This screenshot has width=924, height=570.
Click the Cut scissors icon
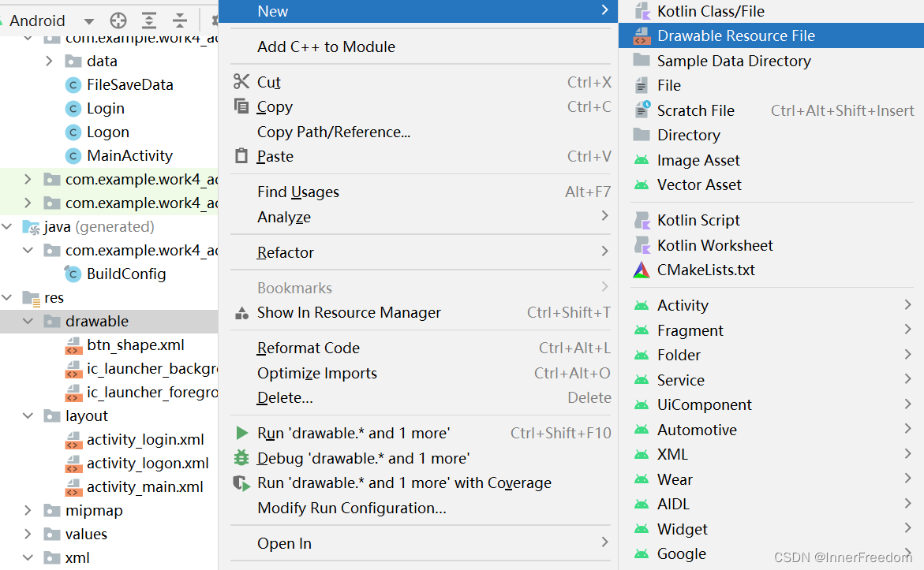pyautogui.click(x=241, y=81)
